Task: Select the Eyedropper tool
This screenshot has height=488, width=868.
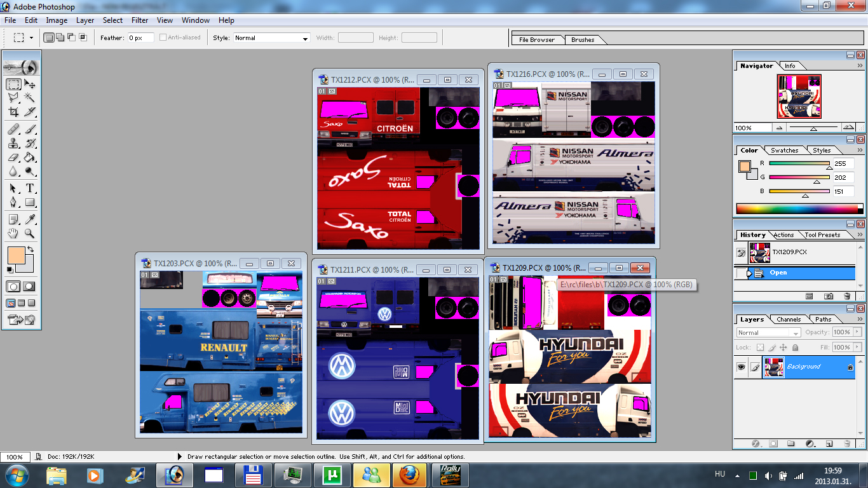Action: coord(30,219)
